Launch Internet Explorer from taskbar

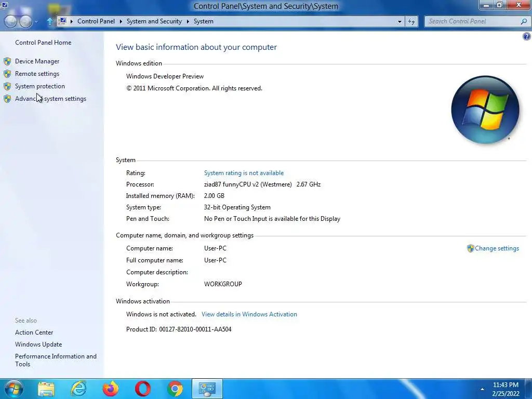pyautogui.click(x=78, y=389)
